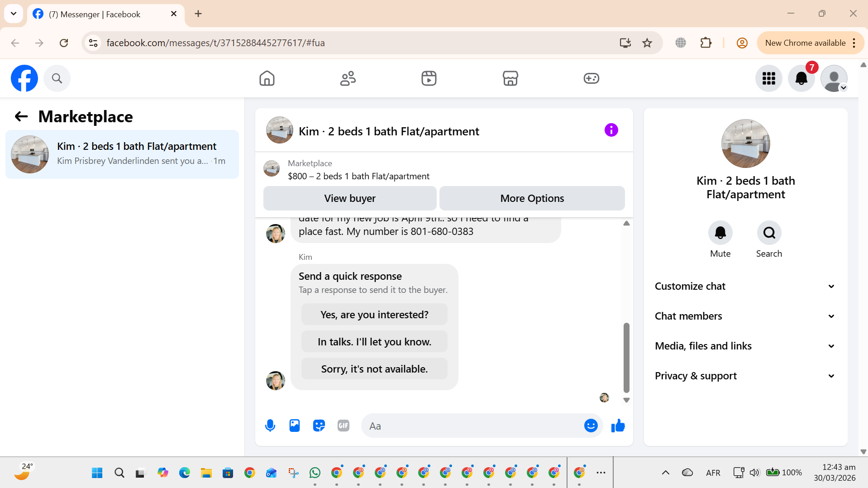Open conversation information purple icon
The width and height of the screenshot is (868, 488).
(611, 130)
